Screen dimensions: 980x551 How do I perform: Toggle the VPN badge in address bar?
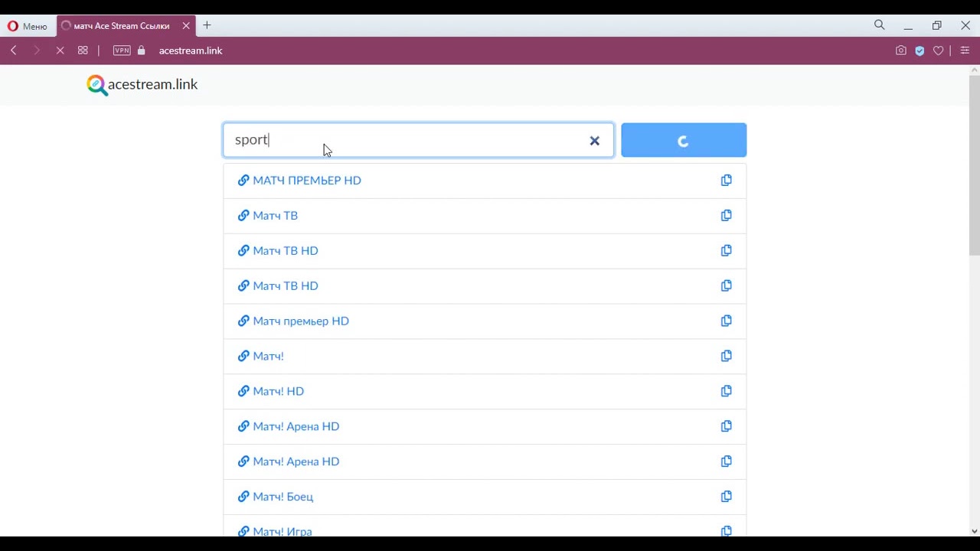click(122, 51)
